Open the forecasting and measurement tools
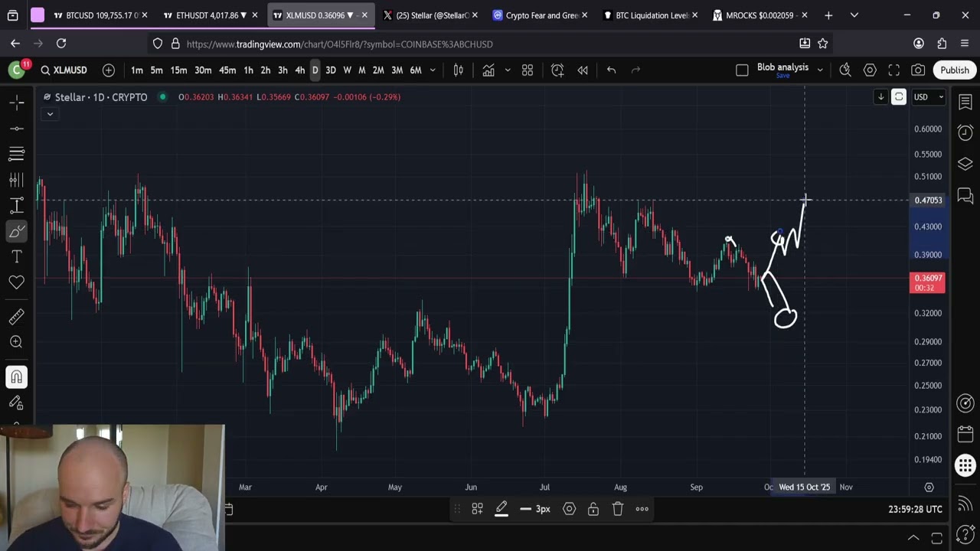 17,205
